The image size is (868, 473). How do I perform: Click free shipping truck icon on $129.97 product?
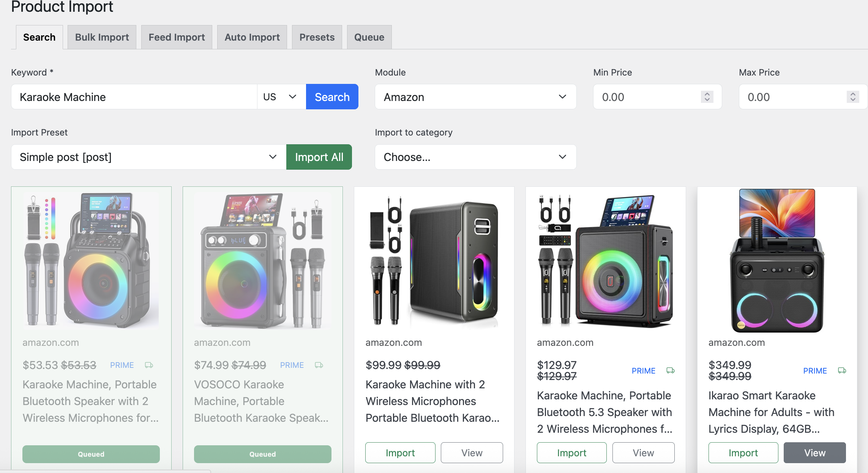(x=671, y=371)
